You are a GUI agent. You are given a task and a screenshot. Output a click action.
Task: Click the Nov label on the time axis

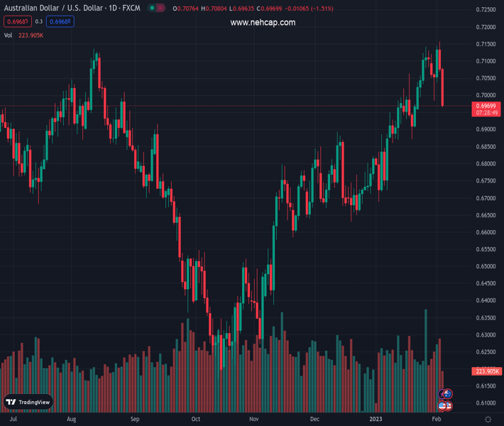[x=253, y=420]
